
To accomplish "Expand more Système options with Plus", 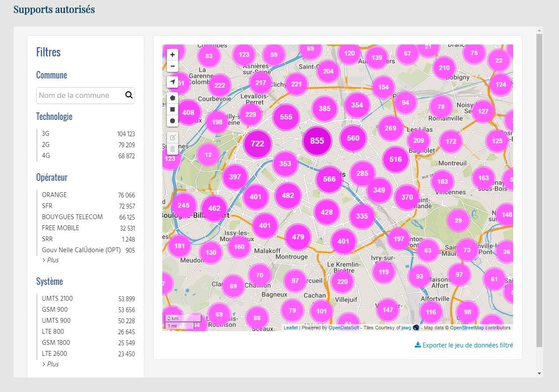I will click(x=50, y=364).
